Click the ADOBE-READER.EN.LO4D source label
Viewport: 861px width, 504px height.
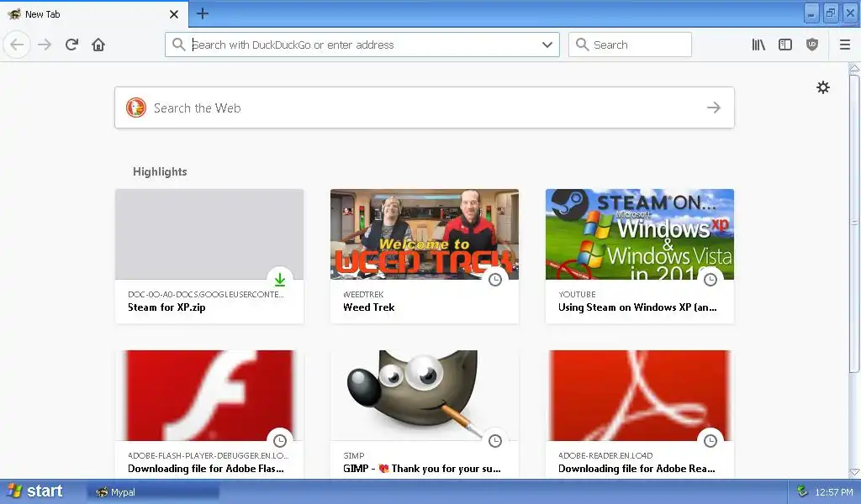click(x=605, y=456)
